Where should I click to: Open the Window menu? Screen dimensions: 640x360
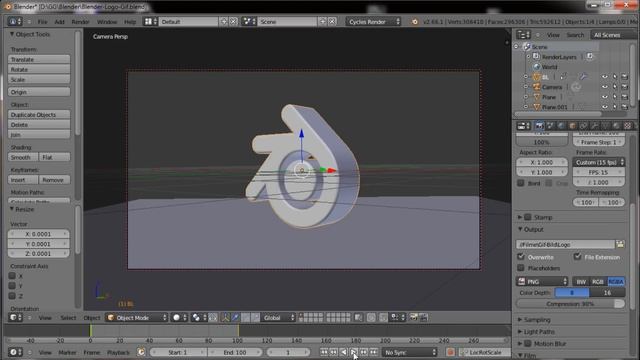pyautogui.click(x=107, y=22)
